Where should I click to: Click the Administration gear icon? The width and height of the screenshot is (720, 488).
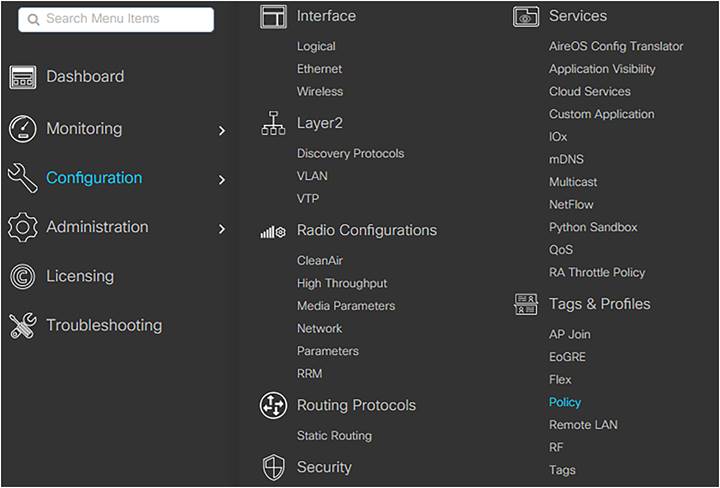22,227
